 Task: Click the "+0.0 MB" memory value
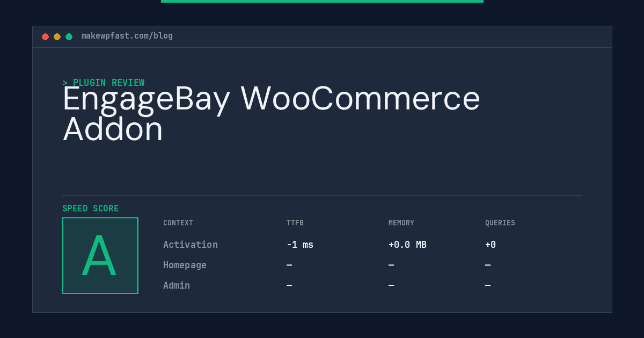pos(407,245)
